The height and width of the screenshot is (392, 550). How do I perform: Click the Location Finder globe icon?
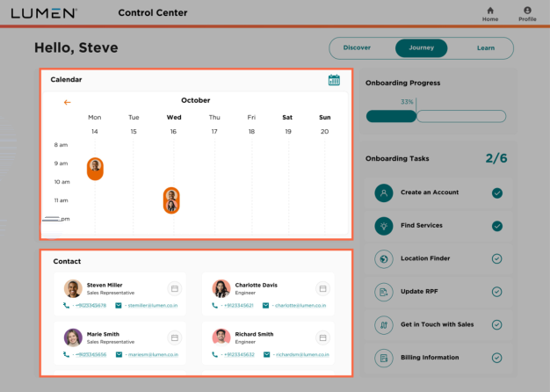(384, 259)
